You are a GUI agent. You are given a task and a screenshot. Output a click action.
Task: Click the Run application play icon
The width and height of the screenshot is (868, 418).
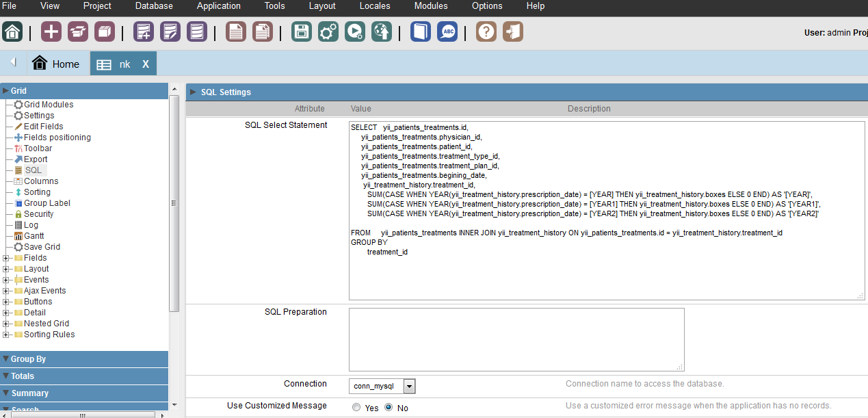[x=355, y=31]
